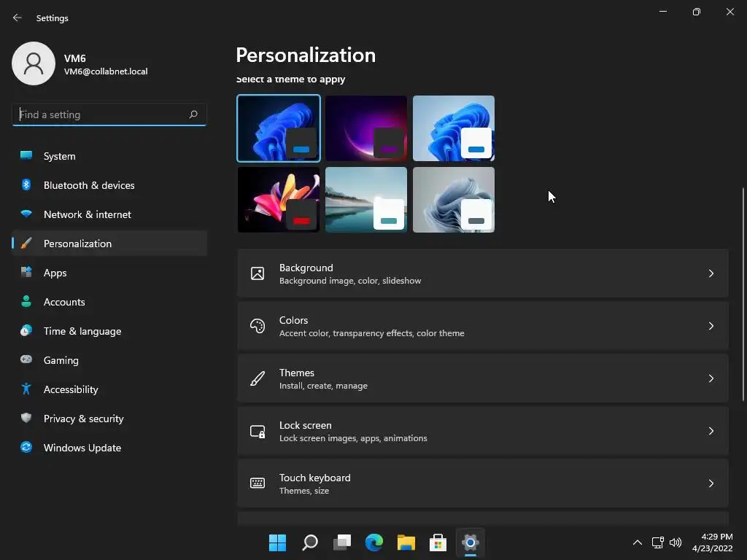Expand Colors using its chevron
747x560 pixels.
click(711, 326)
